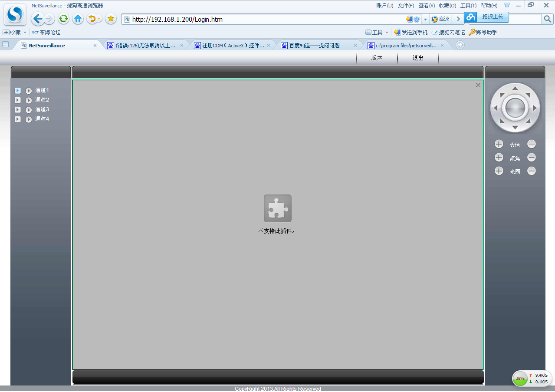Increase the iris (光圈) with plus
This screenshot has width=555, height=392.
(499, 171)
